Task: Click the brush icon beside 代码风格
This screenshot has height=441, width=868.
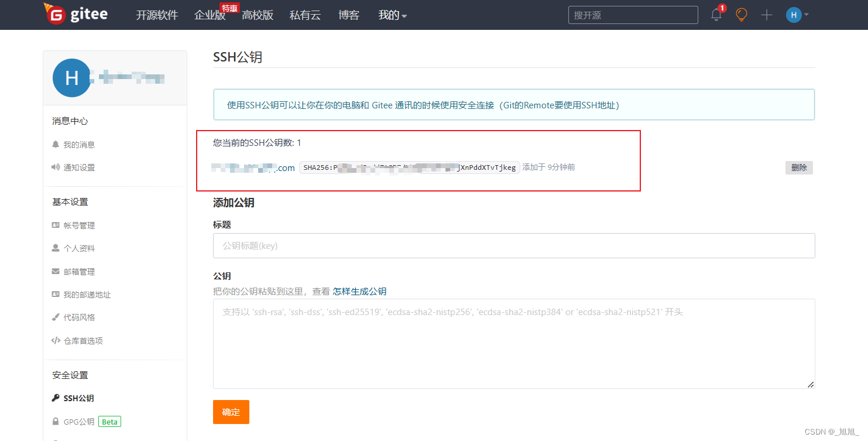Action: point(56,317)
